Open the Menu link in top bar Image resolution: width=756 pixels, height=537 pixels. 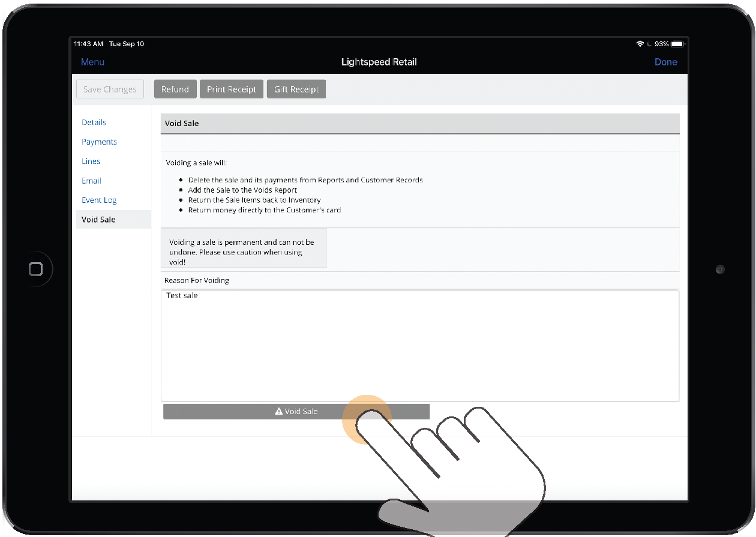[92, 62]
